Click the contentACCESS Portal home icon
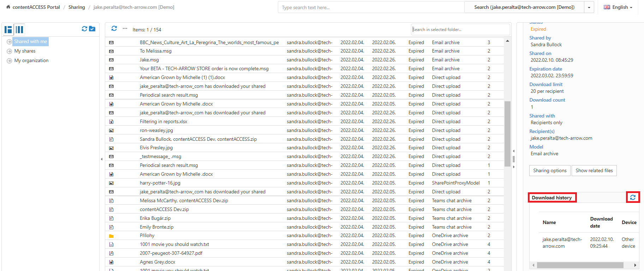The width and height of the screenshot is (644, 271). (8, 7)
